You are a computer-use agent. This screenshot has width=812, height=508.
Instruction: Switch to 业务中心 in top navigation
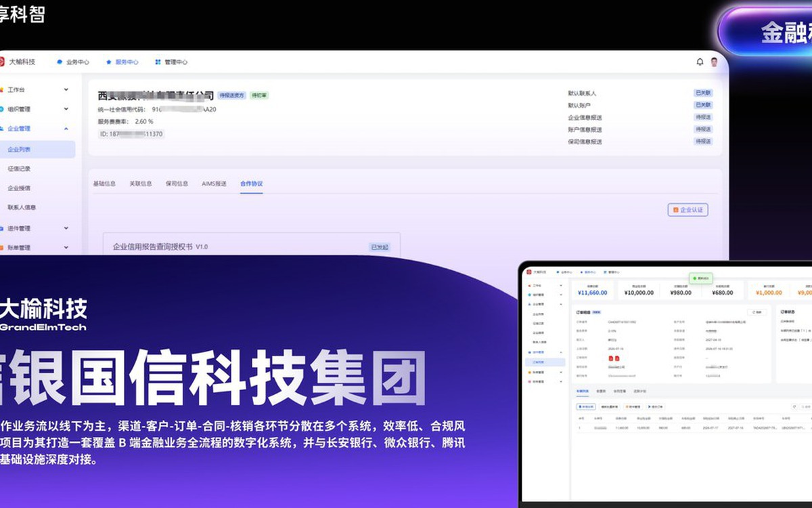click(73, 62)
